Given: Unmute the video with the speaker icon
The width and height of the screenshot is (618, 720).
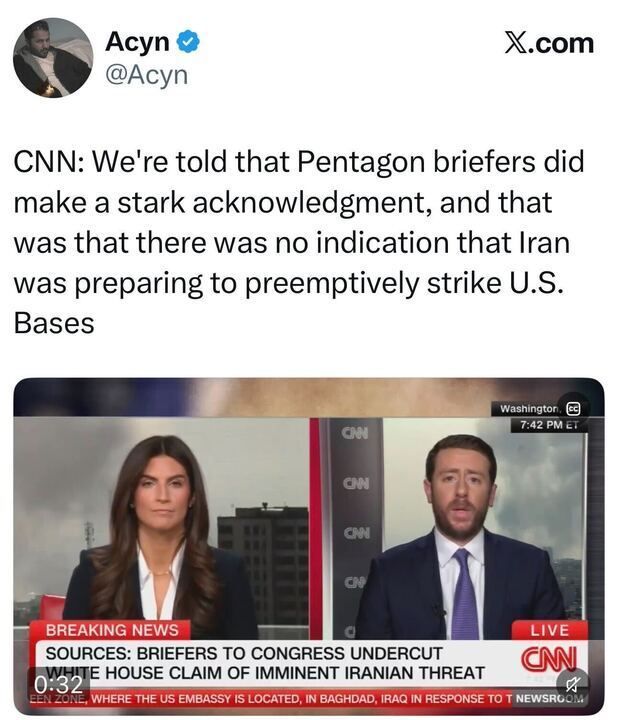Looking at the screenshot, I should pos(572,684).
